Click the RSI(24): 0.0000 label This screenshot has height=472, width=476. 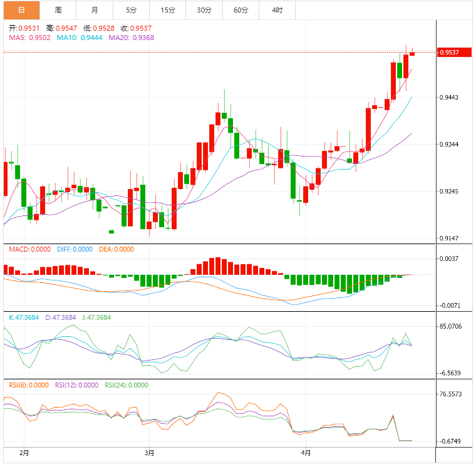(127, 385)
